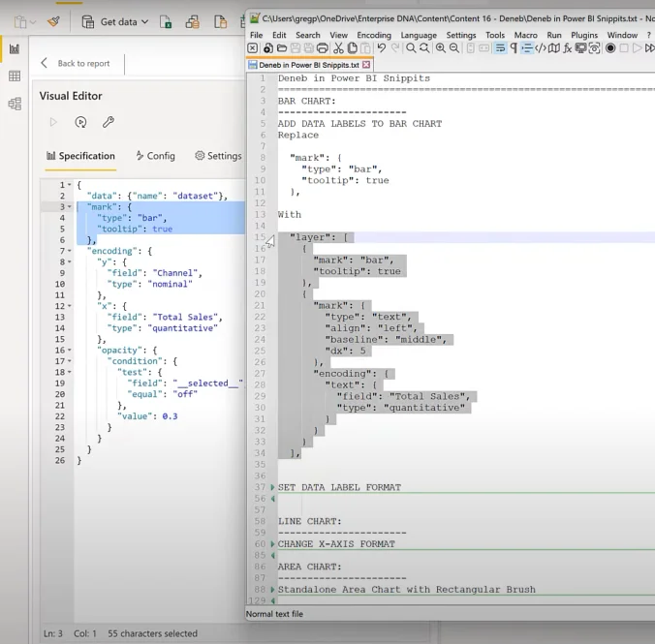Select the Specification tab
655x644 pixels.
(x=80, y=156)
